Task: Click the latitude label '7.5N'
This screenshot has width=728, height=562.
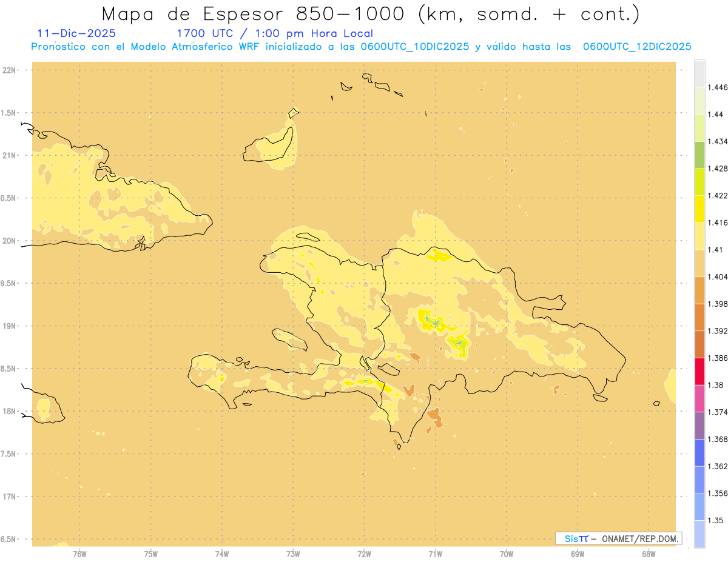Action: 9,454
